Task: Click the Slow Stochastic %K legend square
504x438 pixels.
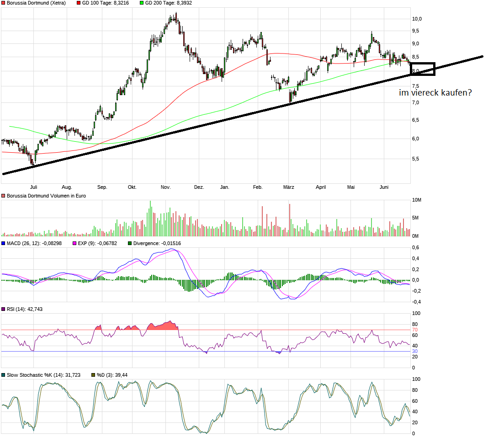Action: [3, 375]
